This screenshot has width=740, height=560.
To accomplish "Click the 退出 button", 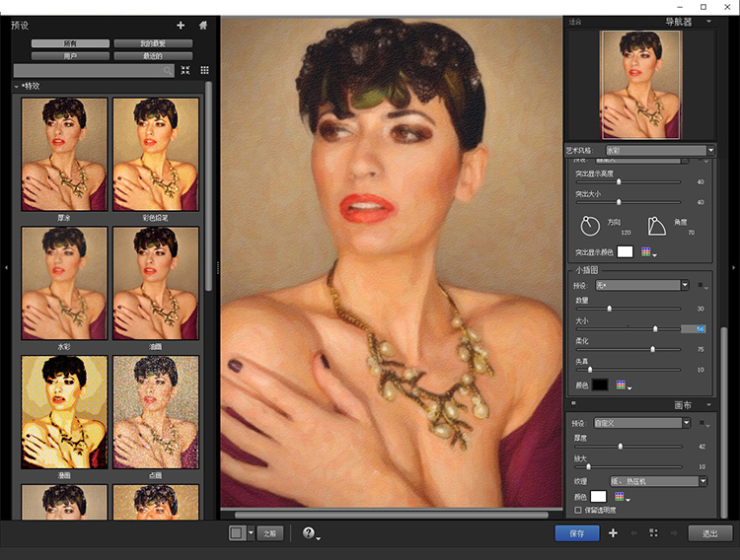I will pyautogui.click(x=709, y=533).
